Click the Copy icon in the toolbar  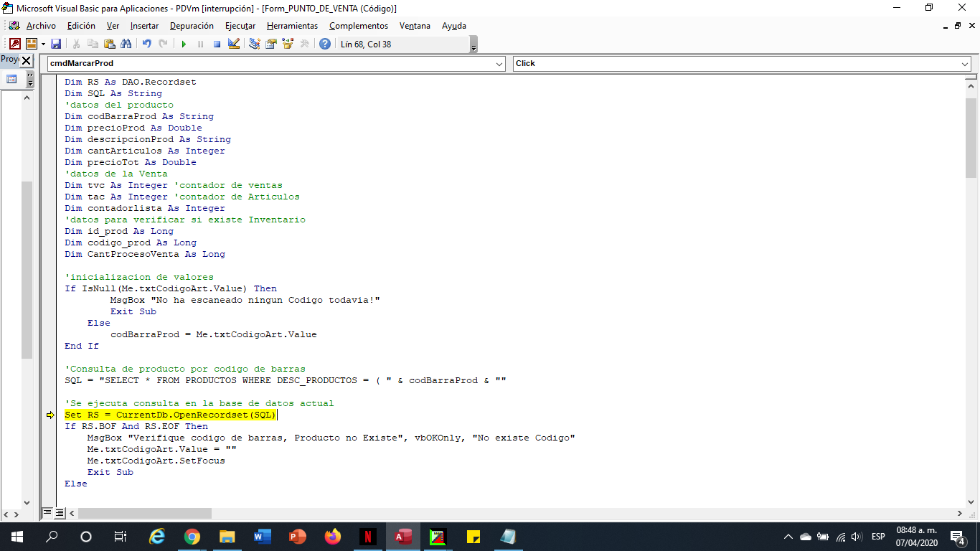click(x=93, y=44)
